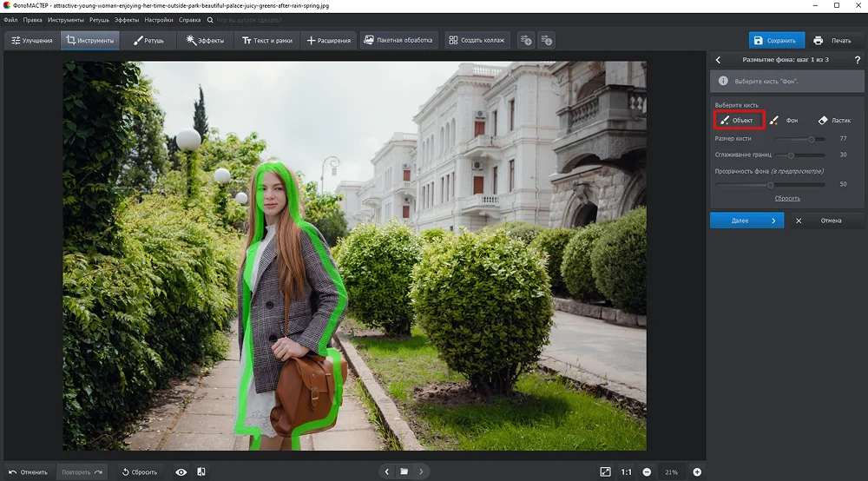The height and width of the screenshot is (481, 868).
Task: Switch to the Улучшения tab
Action: 32,41
